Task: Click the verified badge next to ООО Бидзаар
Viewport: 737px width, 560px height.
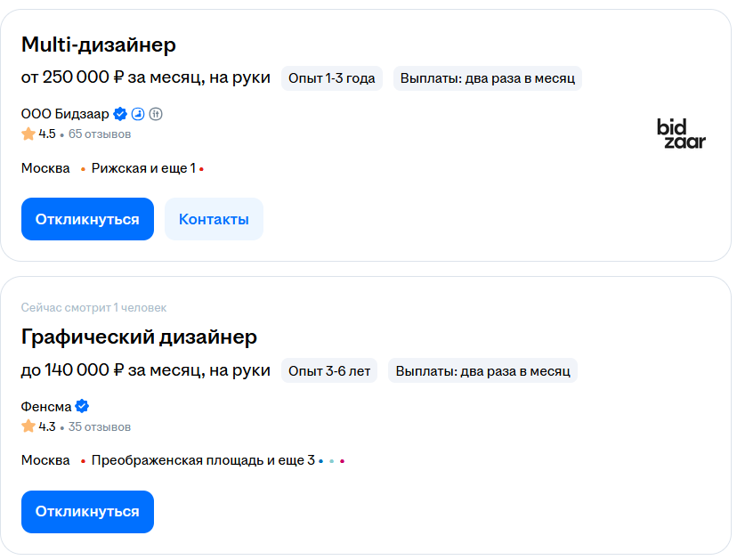Action: coord(120,113)
